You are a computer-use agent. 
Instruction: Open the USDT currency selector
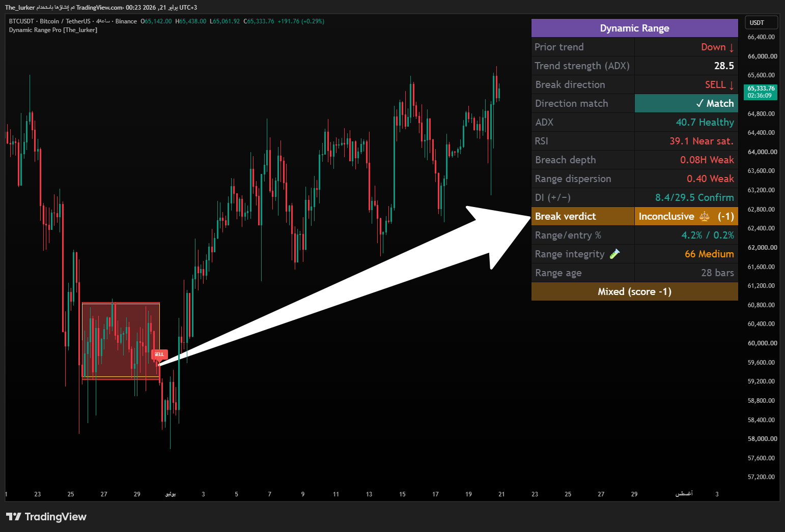[761, 22]
